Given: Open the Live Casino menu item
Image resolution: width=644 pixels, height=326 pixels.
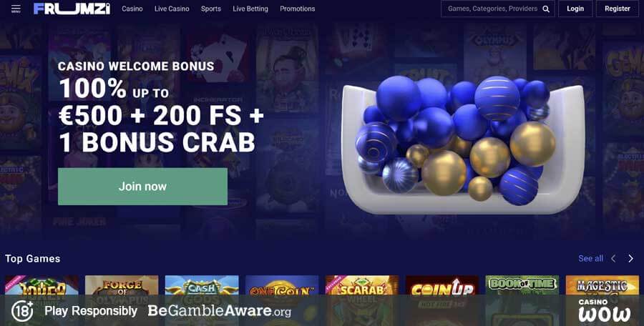Looking at the screenshot, I should (x=172, y=9).
